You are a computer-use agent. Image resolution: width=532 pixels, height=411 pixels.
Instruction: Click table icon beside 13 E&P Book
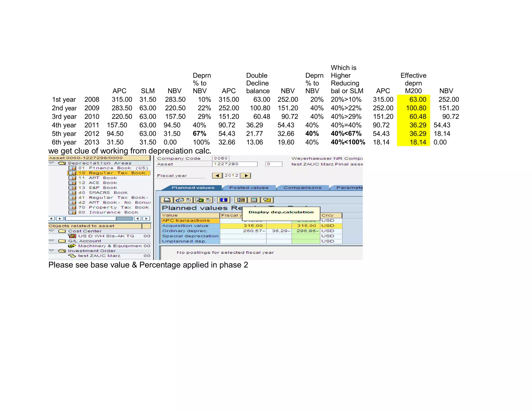[x=72, y=188]
